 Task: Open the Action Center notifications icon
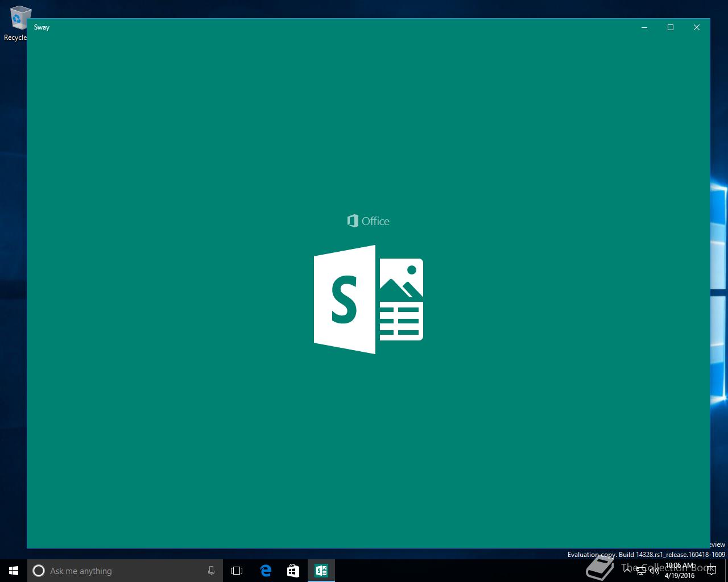pyautogui.click(x=711, y=571)
